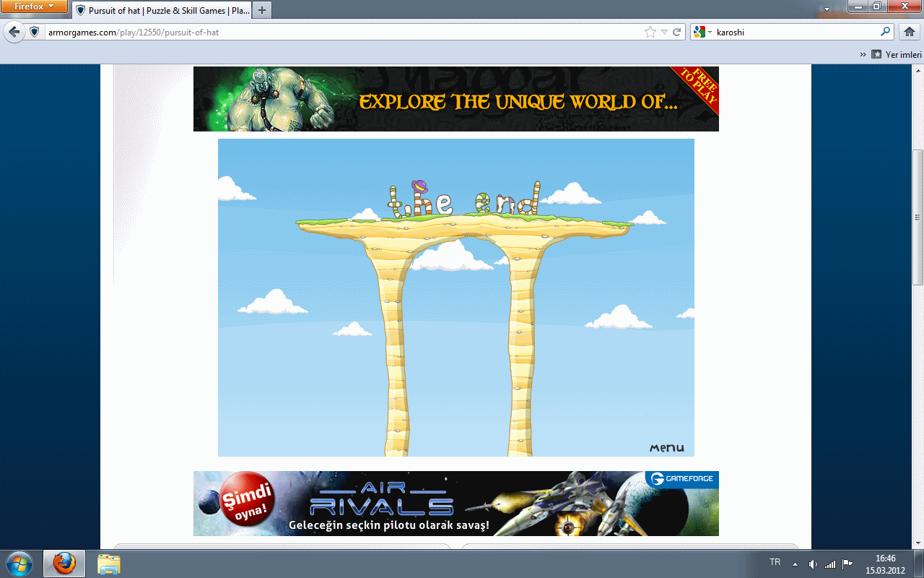The width and height of the screenshot is (924, 578).
Task: Bookmark this page with the star icon
Action: 650,33
